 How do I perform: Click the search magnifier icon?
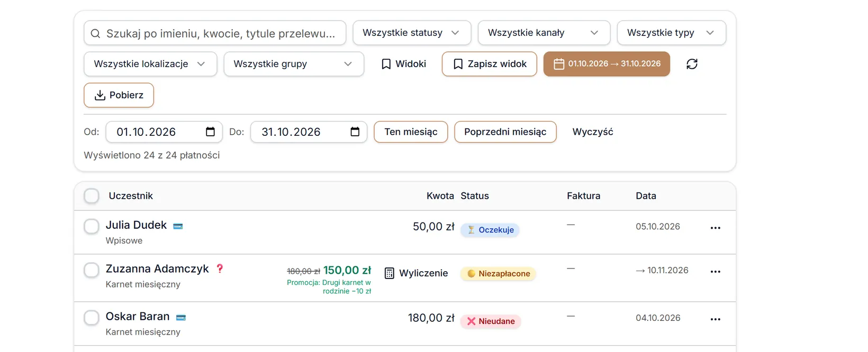point(95,33)
